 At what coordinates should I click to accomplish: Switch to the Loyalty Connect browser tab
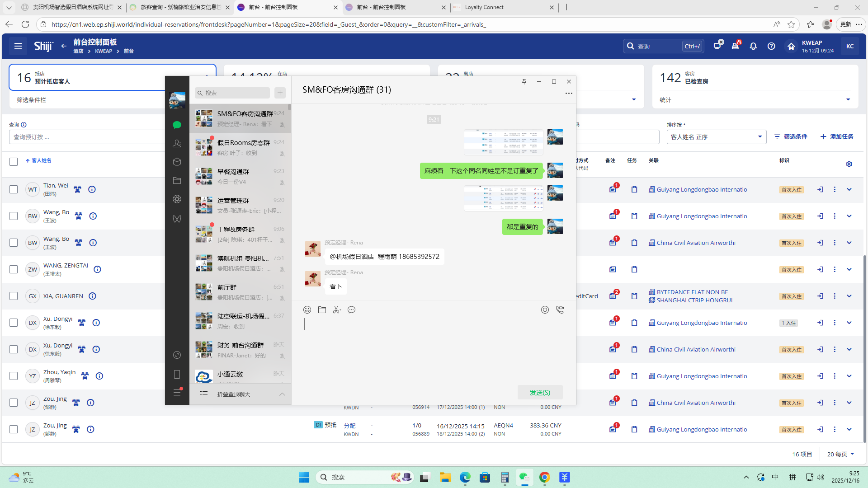pyautogui.click(x=484, y=7)
